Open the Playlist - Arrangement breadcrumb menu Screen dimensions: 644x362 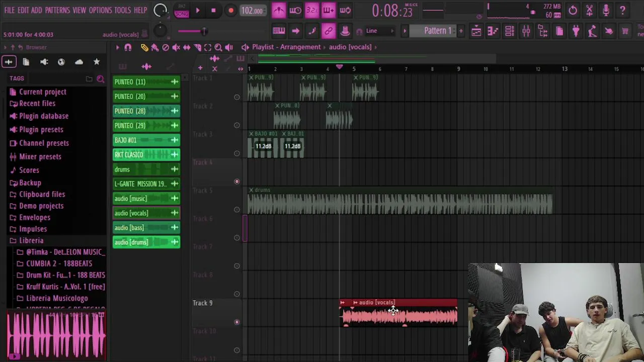click(286, 47)
